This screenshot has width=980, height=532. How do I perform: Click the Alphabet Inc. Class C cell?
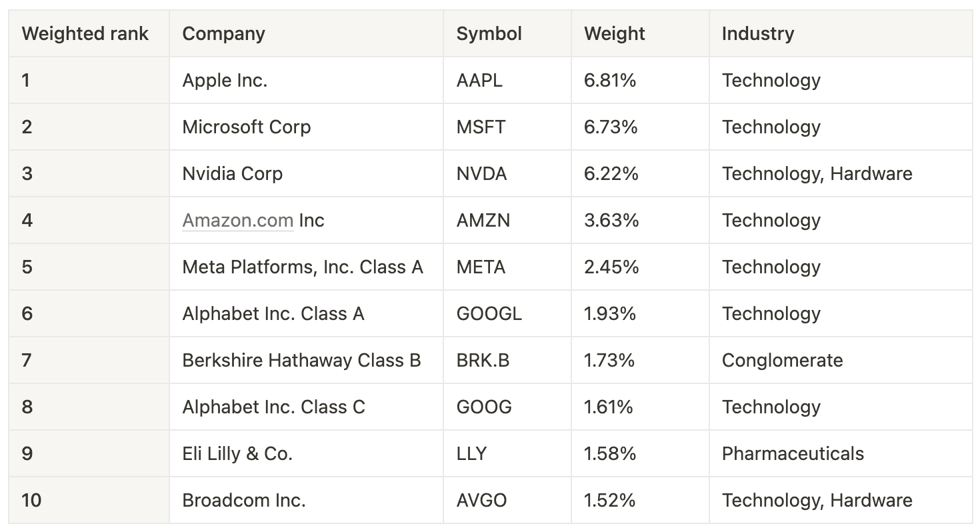(273, 407)
